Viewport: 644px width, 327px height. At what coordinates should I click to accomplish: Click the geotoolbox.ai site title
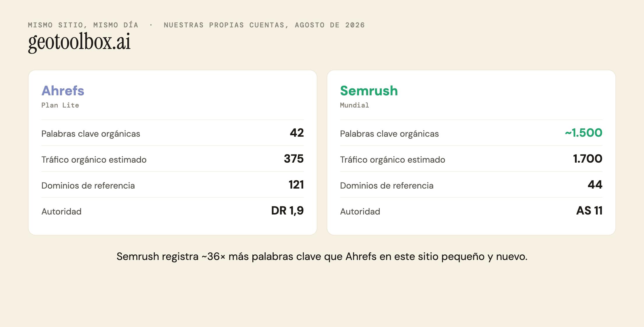point(79,42)
